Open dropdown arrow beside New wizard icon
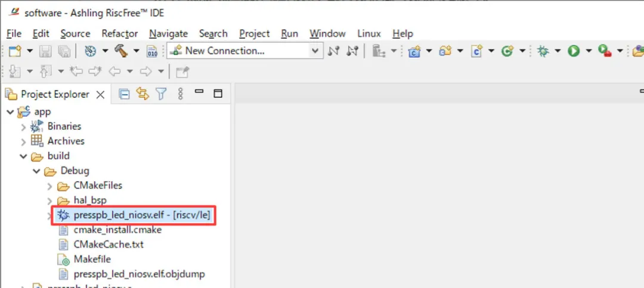The height and width of the screenshot is (288, 644). point(30,51)
